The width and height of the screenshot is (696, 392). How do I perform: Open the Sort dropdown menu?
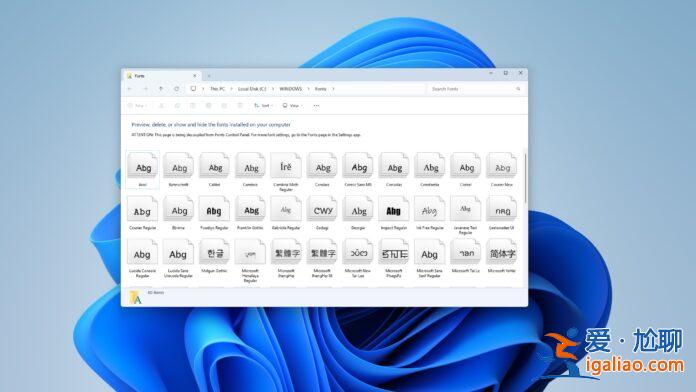[x=264, y=106]
